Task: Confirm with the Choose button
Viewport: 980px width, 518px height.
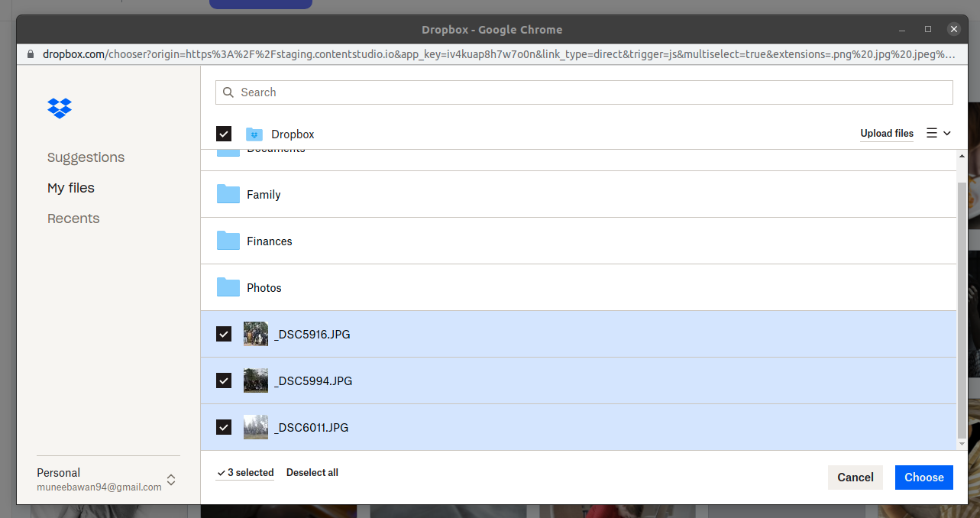Action: coord(924,478)
